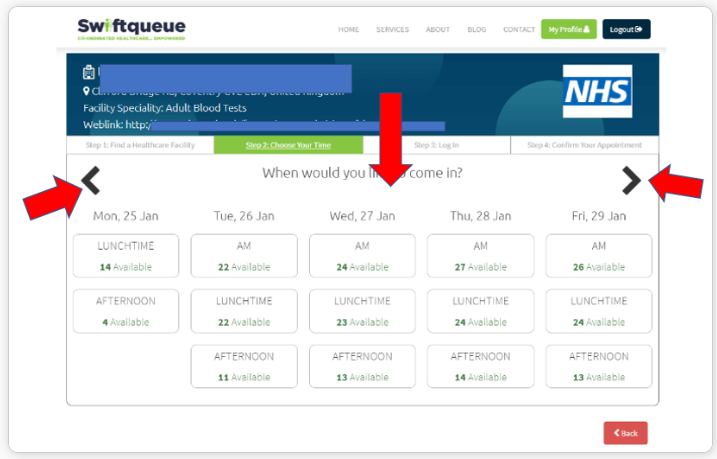The height and width of the screenshot is (459, 717).
Task: Click the address location pin icon
Action: pyautogui.click(x=86, y=91)
